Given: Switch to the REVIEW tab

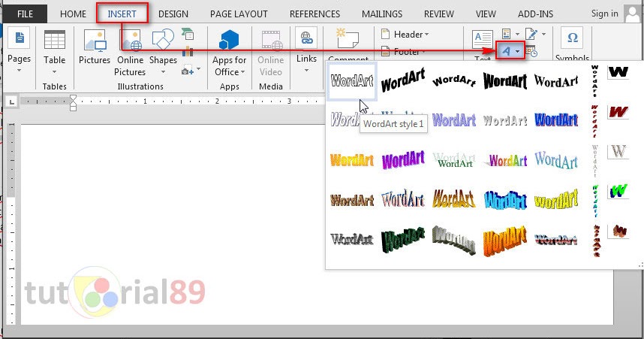Looking at the screenshot, I should (439, 14).
